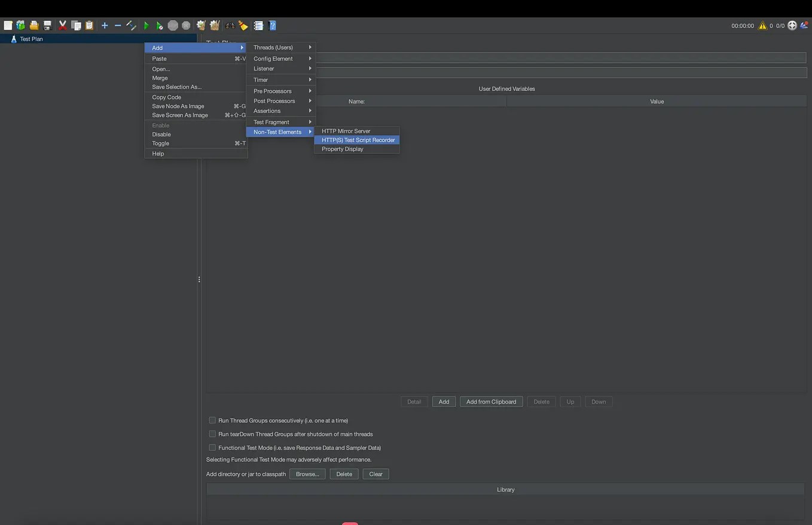Click the Property Display menu entry
This screenshot has height=525, width=812.
pyautogui.click(x=342, y=149)
